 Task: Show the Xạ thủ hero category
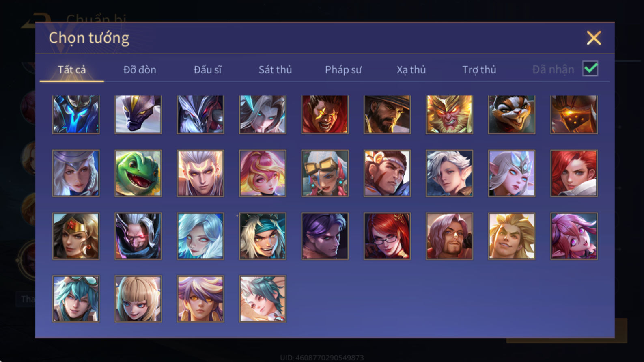click(411, 69)
